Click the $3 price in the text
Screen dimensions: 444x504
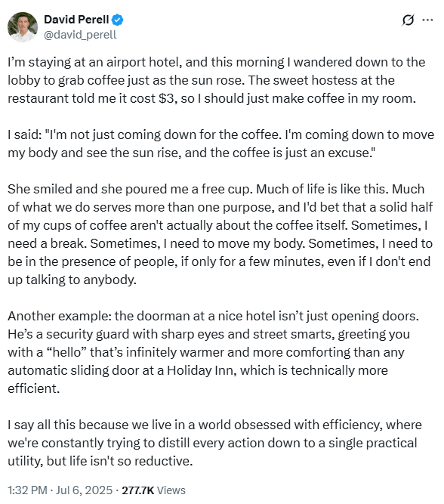pos(167,98)
